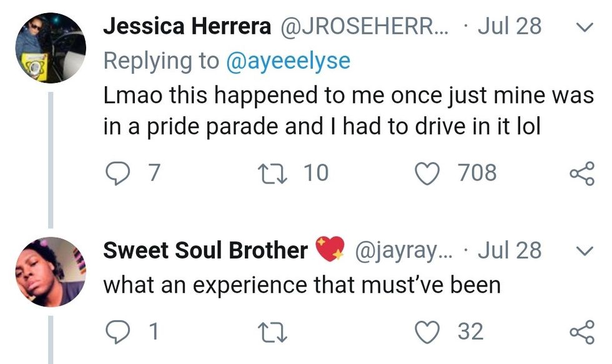
Task: Open Jessica's tweet Jul 28 timestamp
Action: point(508,26)
